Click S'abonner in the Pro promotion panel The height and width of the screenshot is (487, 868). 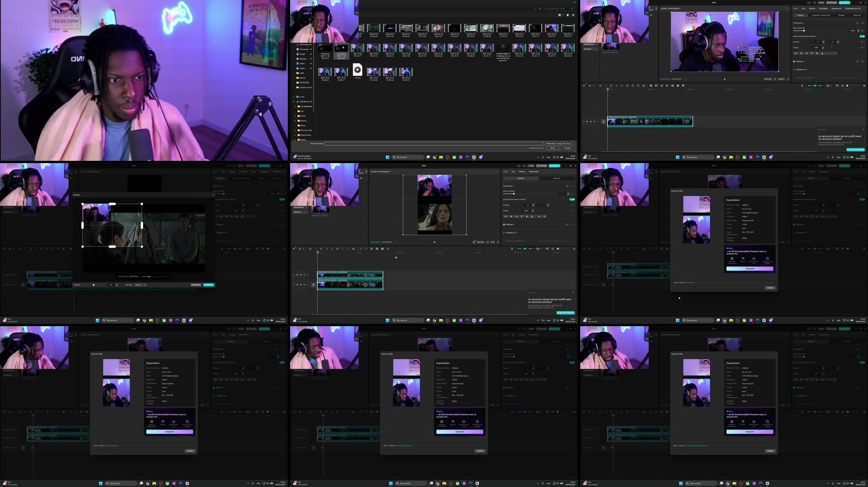pos(750,269)
